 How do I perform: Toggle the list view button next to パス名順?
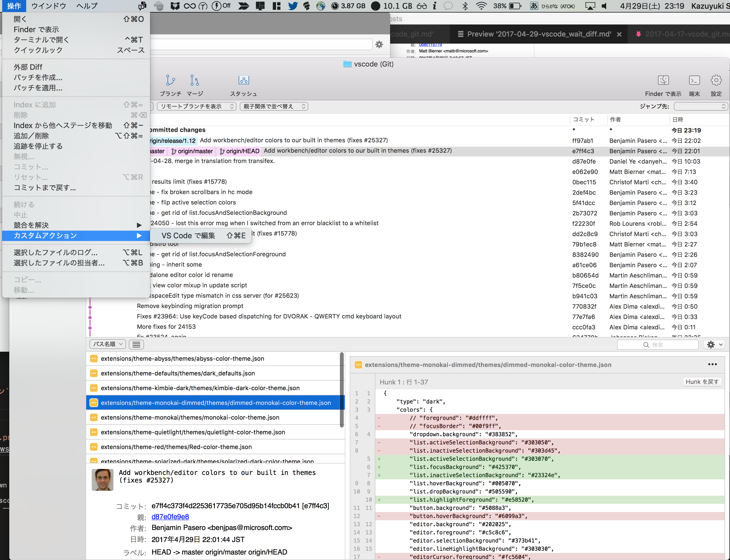coord(136,344)
